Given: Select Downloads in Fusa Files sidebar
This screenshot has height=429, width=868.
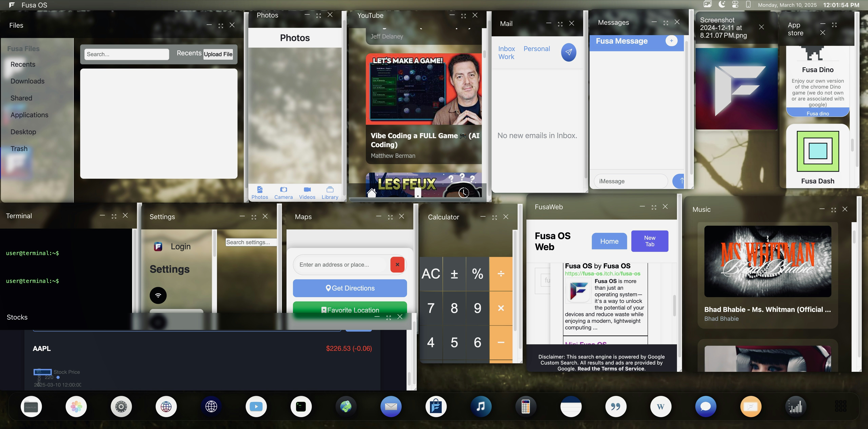Looking at the screenshot, I should point(28,81).
